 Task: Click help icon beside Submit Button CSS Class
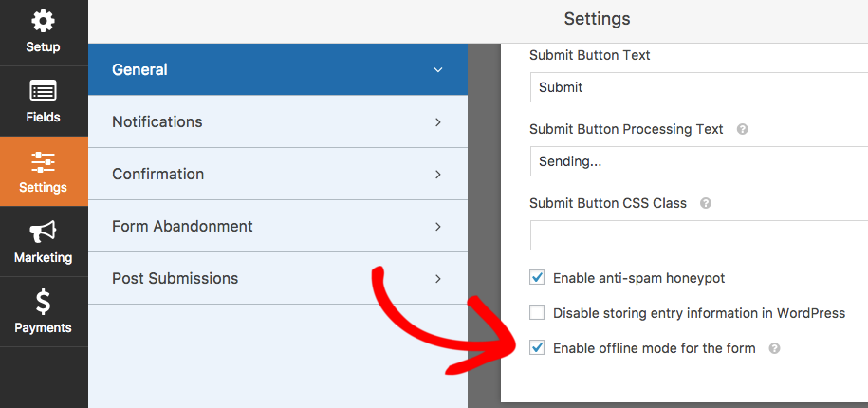(x=706, y=203)
